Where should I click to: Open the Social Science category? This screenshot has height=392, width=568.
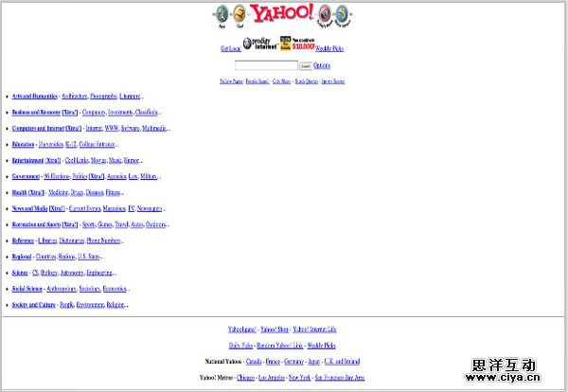(x=27, y=289)
